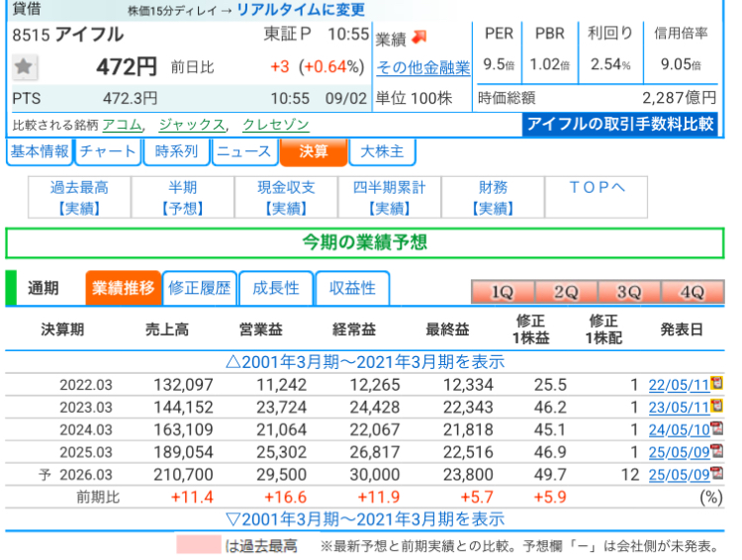Select the 決算 tab
Screen dimensions: 742x560
point(314,151)
